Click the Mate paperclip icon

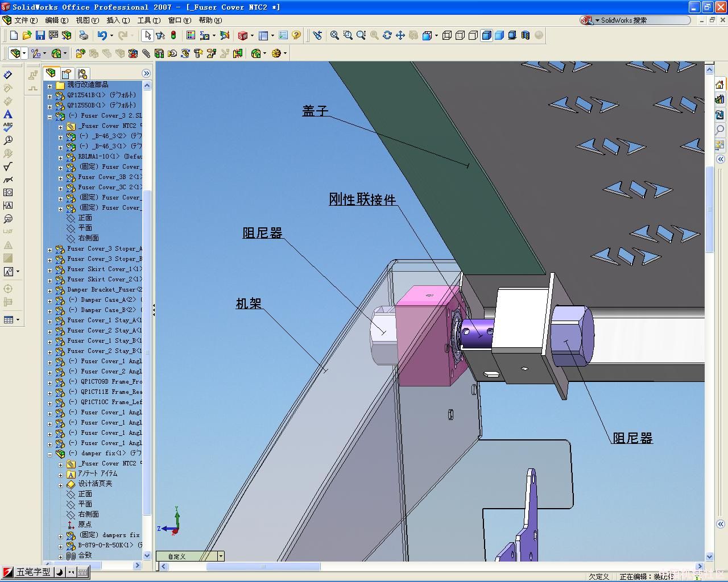pos(146,53)
